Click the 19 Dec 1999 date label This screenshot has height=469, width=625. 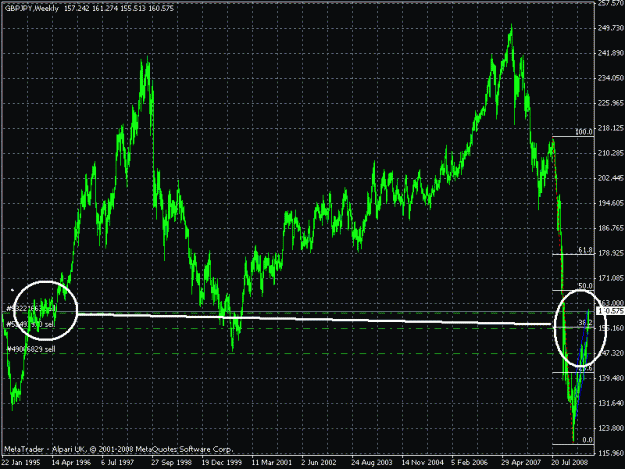[221, 463]
